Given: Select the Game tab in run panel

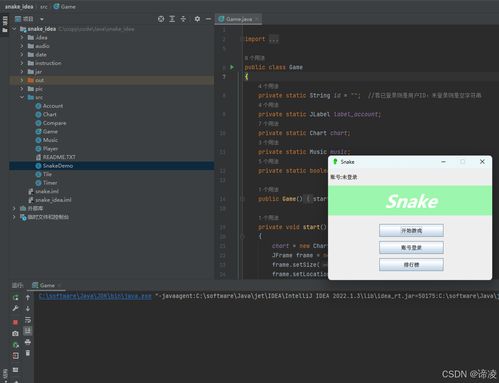Looking at the screenshot, I should click(46, 285).
